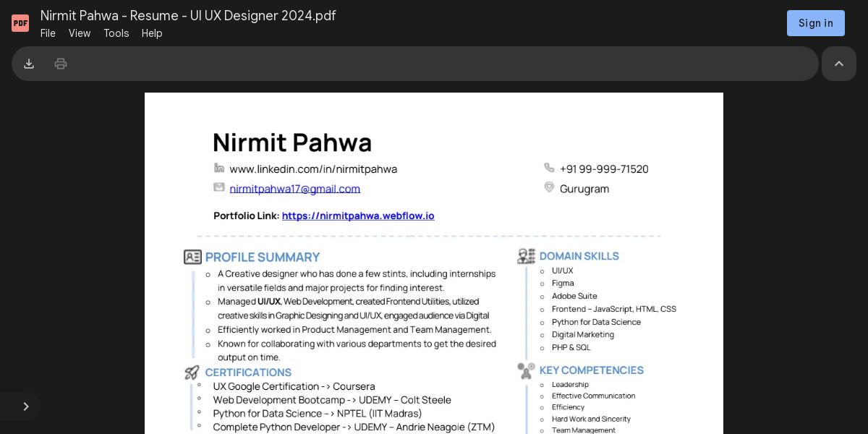This screenshot has width=868, height=434.
Task: Click the PHP & SQL skill entry
Action: (571, 348)
